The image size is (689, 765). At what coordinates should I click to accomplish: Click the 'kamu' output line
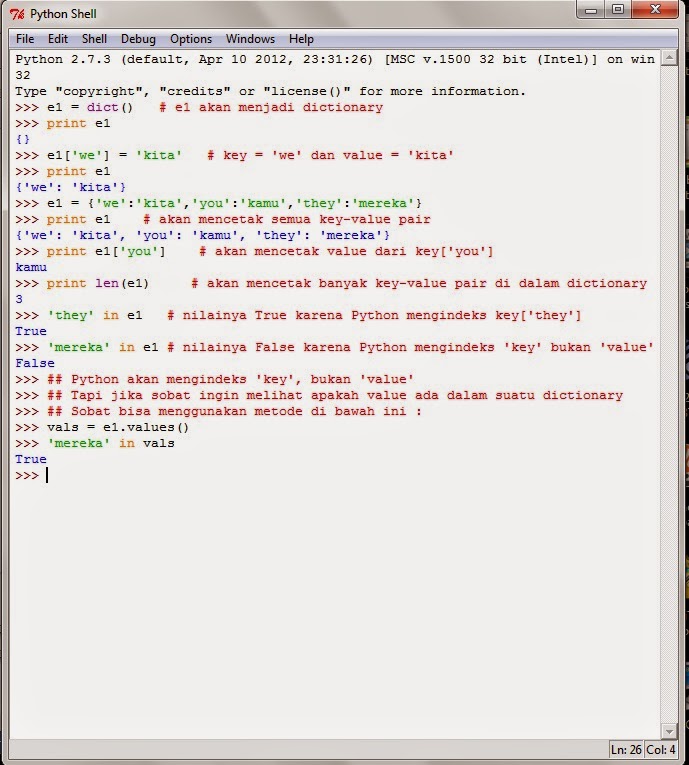31,267
